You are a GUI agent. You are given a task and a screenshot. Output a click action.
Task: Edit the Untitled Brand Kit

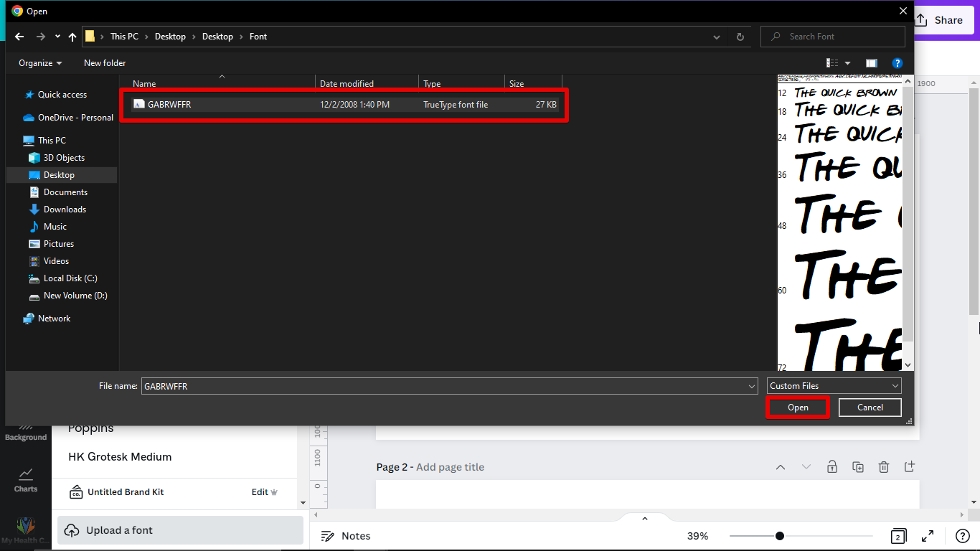[x=264, y=492]
